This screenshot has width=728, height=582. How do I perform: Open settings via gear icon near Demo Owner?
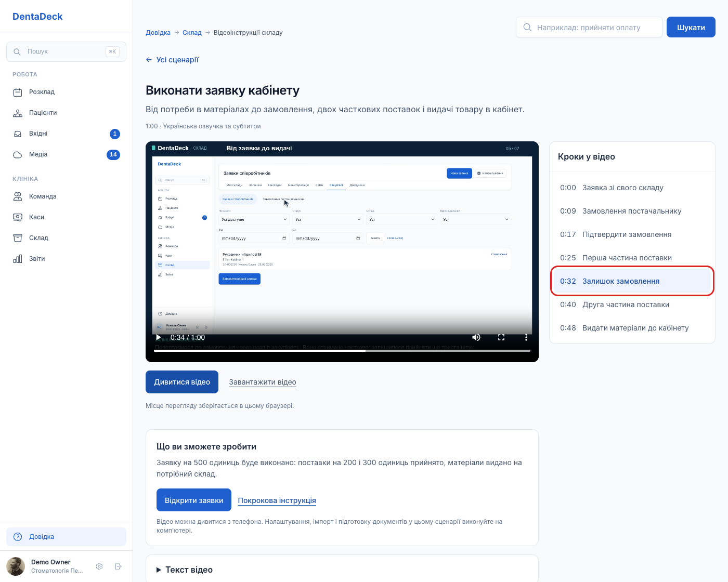(x=99, y=566)
